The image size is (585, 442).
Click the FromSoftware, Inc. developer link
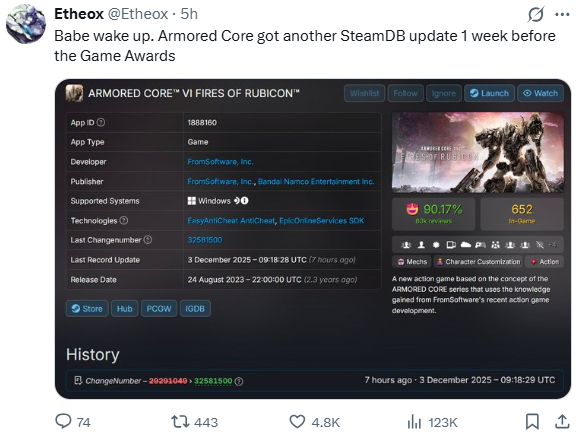pos(220,162)
